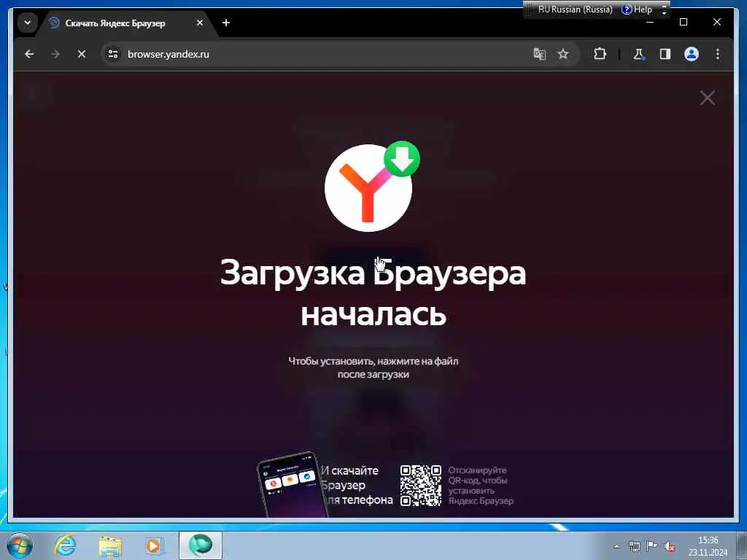Bookmark this page with the star
The height and width of the screenshot is (560, 747).
point(563,54)
